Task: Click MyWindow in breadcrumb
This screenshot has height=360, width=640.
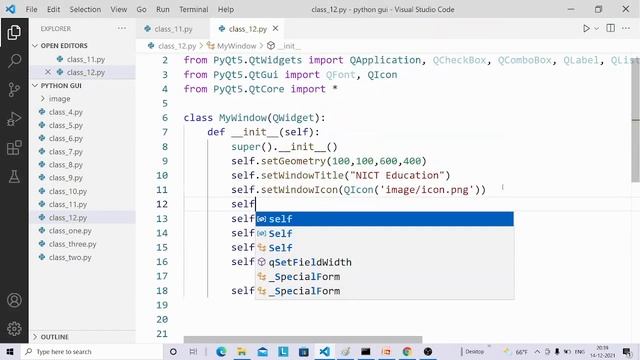Action: pyautogui.click(x=236, y=46)
